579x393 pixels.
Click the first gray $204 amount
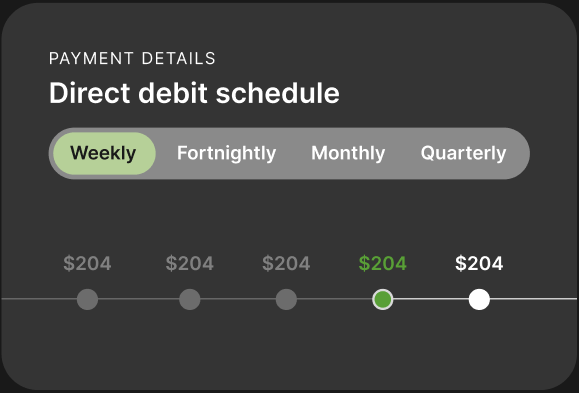pyautogui.click(x=88, y=263)
